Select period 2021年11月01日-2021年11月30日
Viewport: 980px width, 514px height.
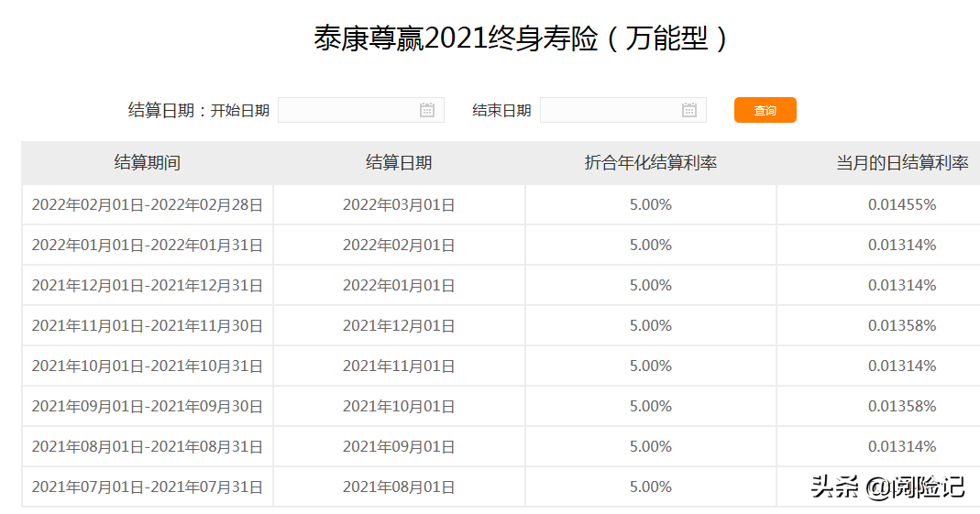pos(148,326)
